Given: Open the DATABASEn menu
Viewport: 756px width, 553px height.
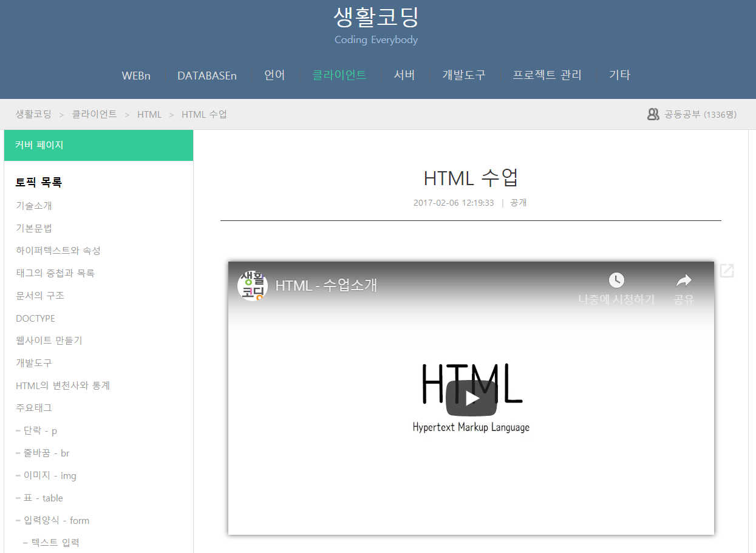Looking at the screenshot, I should [x=207, y=75].
